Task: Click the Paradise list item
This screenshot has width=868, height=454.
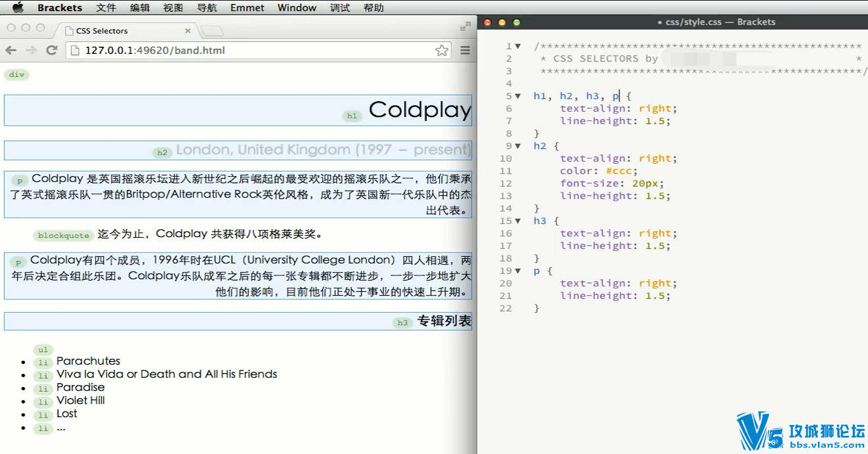Action: 80,387
